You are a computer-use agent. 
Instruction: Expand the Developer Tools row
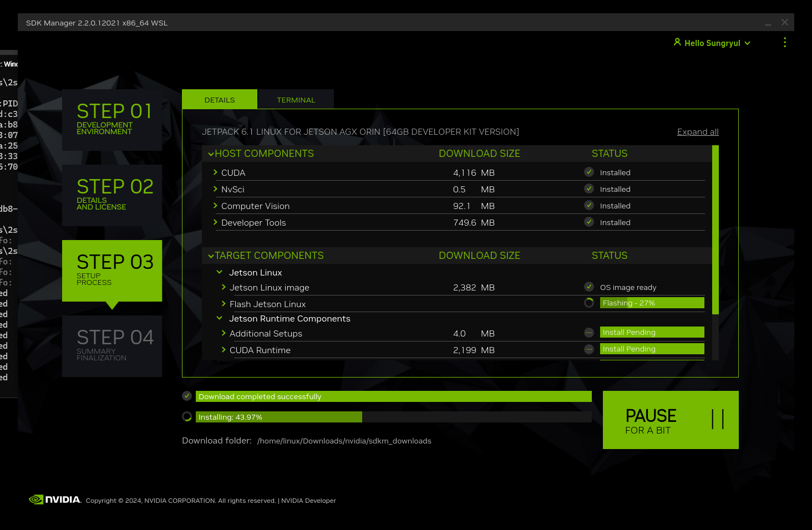(x=215, y=222)
